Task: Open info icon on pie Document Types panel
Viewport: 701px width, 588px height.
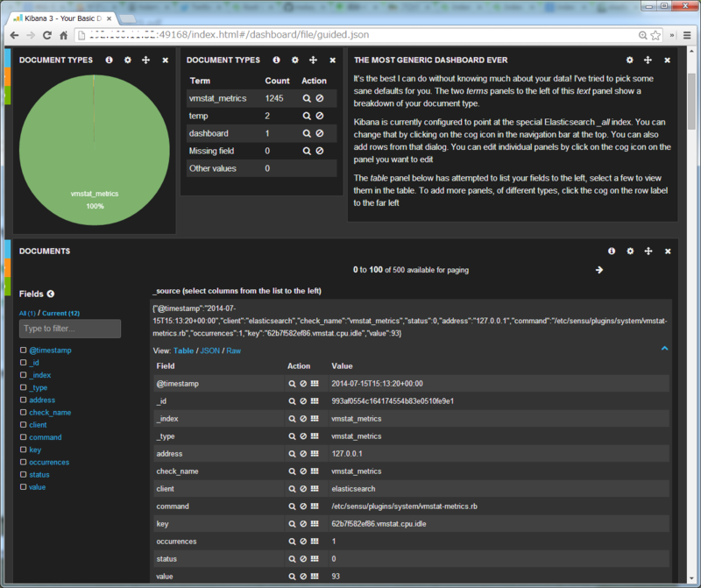Action: (109, 60)
